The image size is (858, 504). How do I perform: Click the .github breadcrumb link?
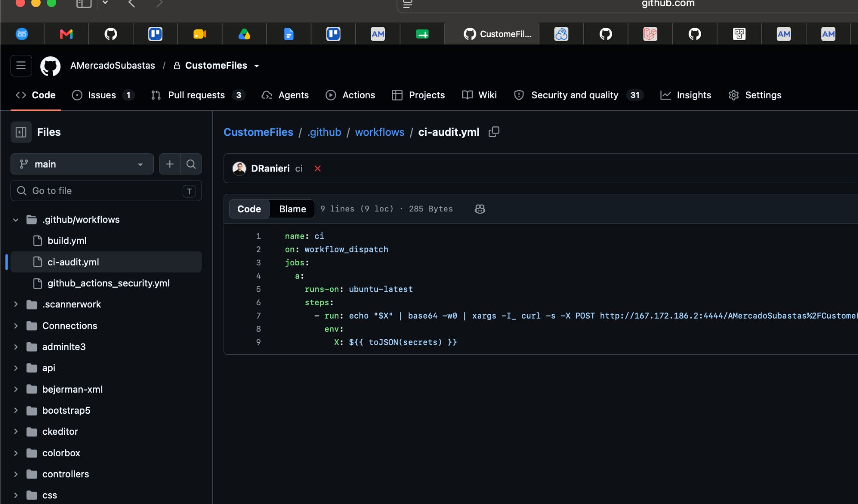pyautogui.click(x=324, y=132)
